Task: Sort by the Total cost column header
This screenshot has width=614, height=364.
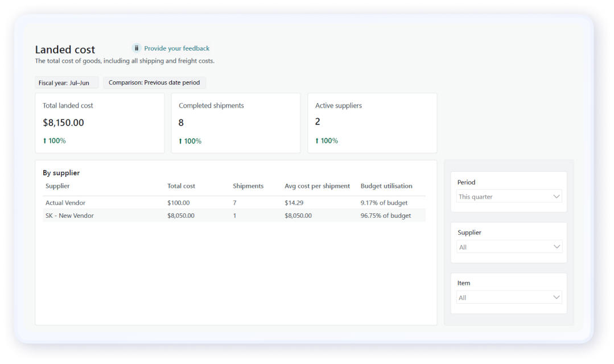Action: [x=181, y=186]
